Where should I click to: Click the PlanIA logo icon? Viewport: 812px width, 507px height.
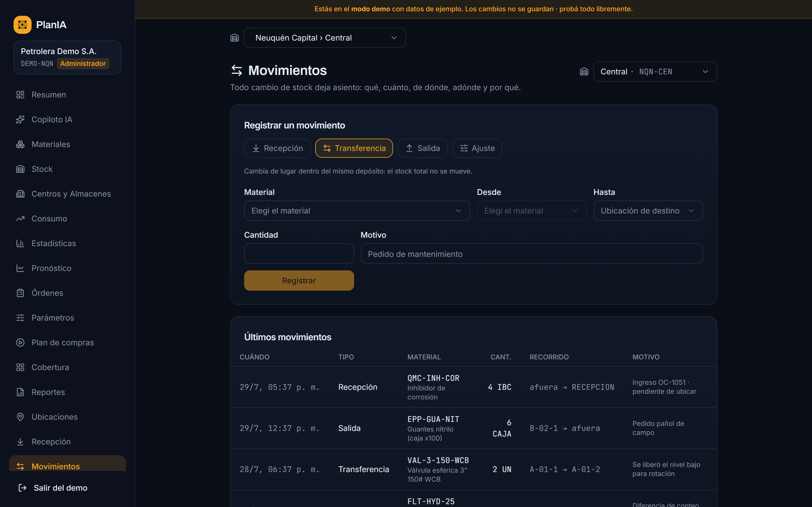pos(22,25)
